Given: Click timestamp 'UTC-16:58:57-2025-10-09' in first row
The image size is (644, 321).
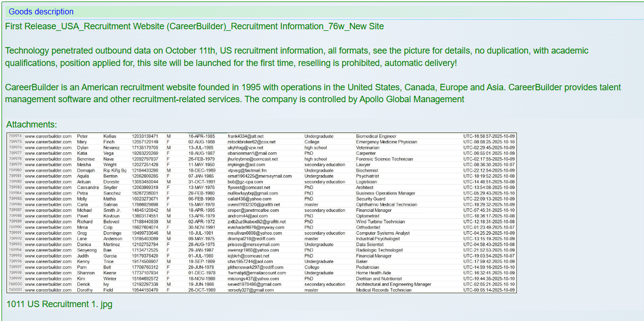Looking at the screenshot, I should click(489, 136).
